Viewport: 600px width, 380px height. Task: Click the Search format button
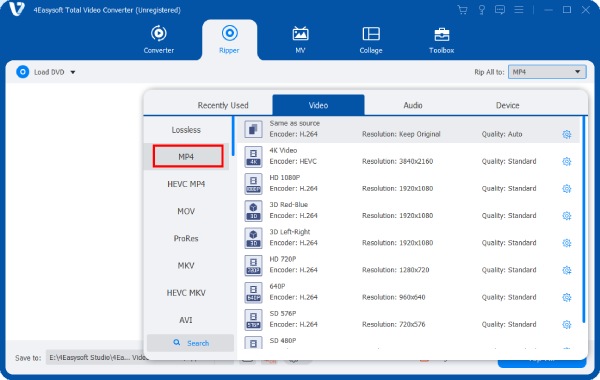tap(190, 343)
